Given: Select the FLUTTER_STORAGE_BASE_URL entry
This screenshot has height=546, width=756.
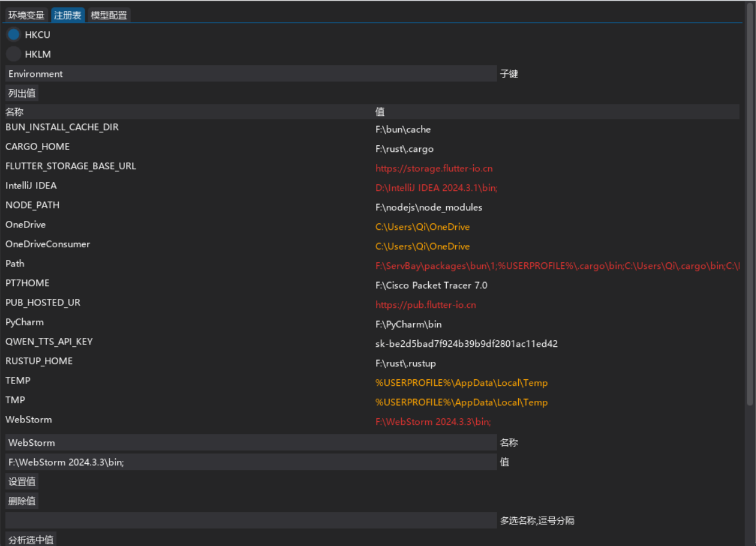Looking at the screenshot, I should 71,166.
